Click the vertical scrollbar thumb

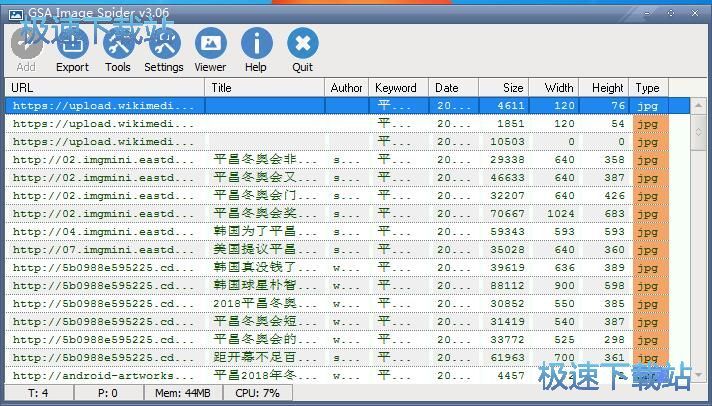tap(698, 132)
